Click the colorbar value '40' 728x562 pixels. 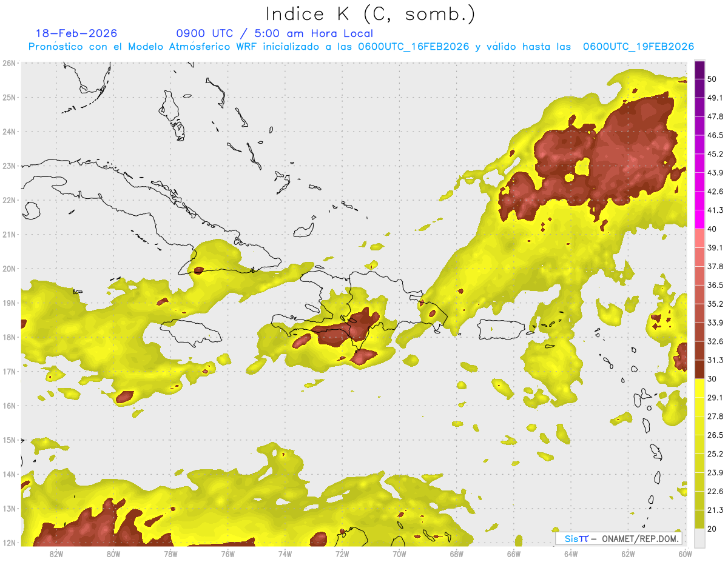(712, 229)
